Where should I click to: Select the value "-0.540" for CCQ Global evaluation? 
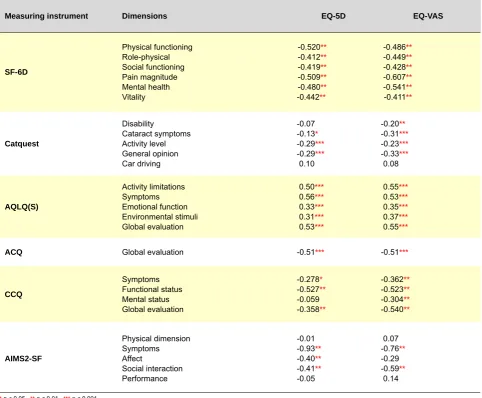[392, 309]
